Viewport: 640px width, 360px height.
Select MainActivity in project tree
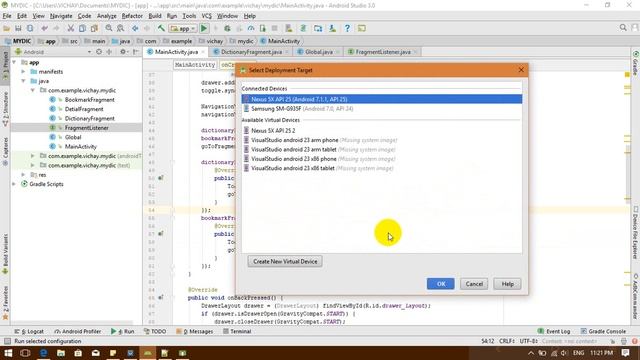tap(80, 147)
